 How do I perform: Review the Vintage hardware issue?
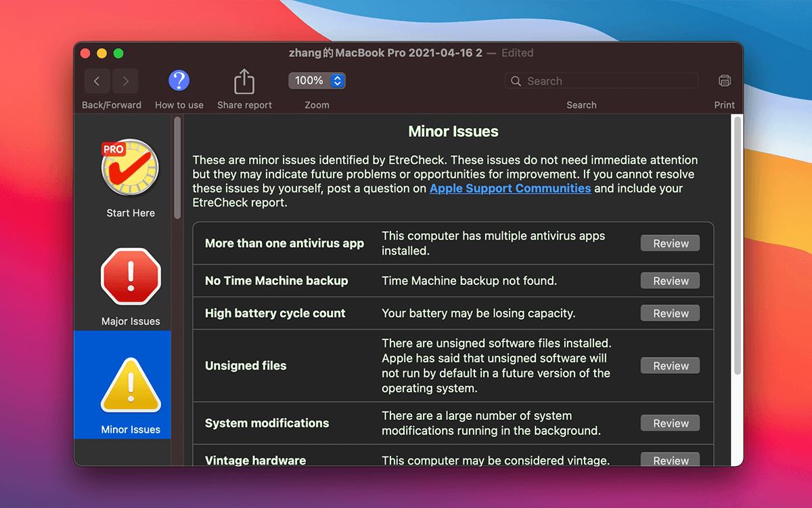pos(671,460)
